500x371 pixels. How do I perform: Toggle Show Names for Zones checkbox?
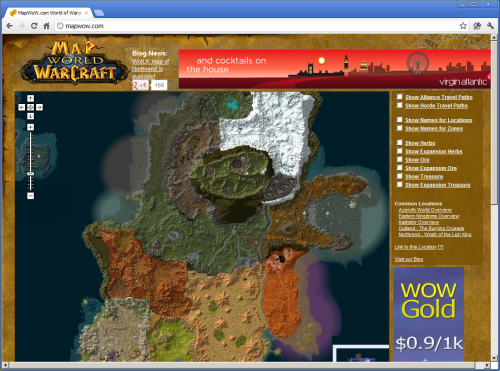point(399,128)
